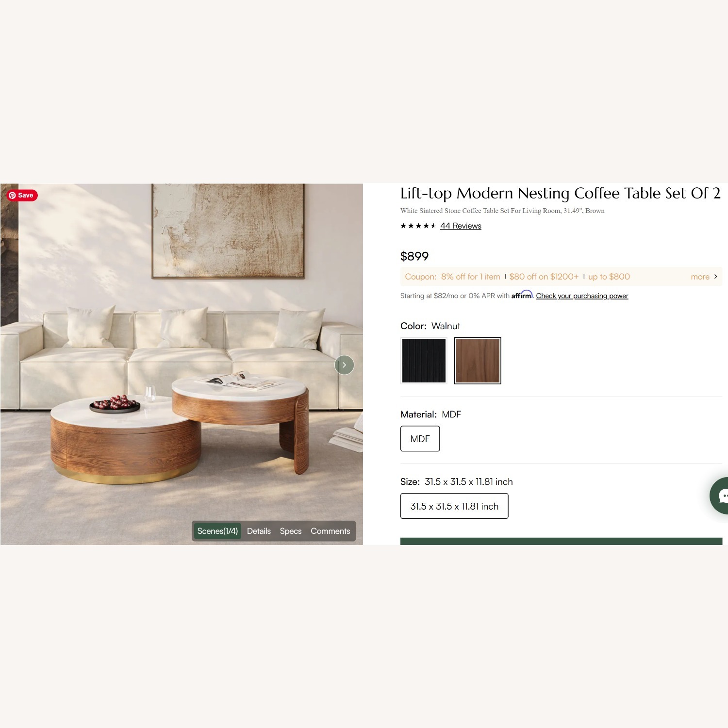Select the walnut color swatch
Screen dimensions: 728x728
point(478,361)
